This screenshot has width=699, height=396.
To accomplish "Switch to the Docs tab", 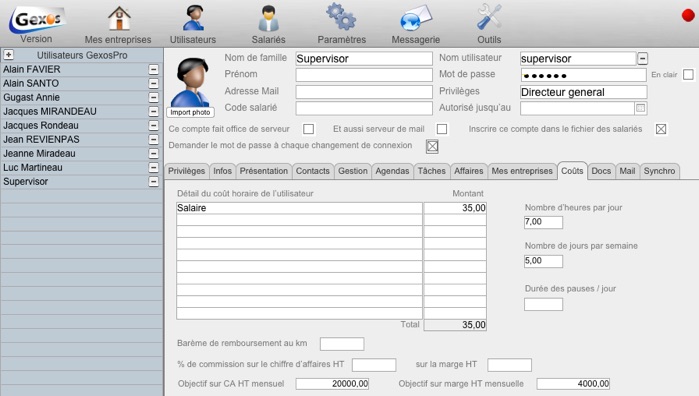I will [x=601, y=171].
